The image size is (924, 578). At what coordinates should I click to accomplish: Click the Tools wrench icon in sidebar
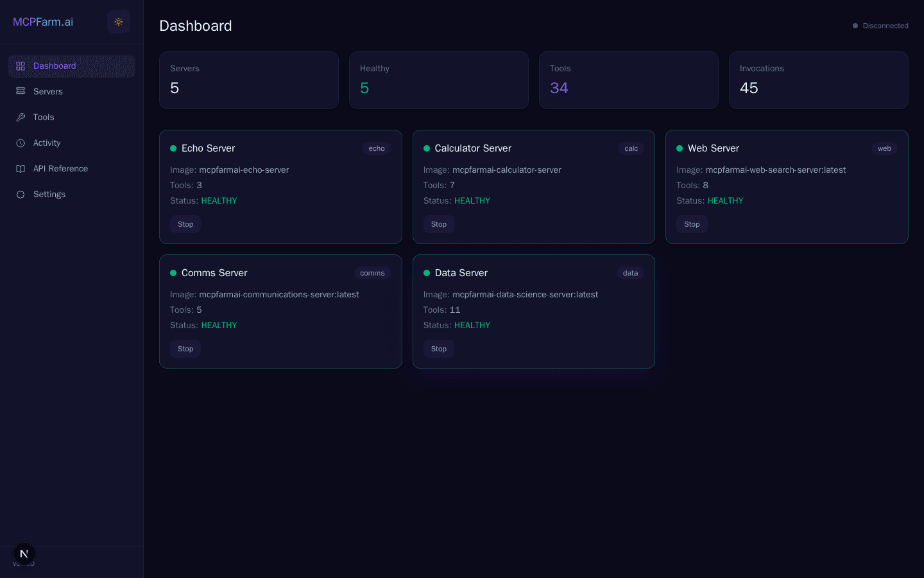[x=20, y=117]
